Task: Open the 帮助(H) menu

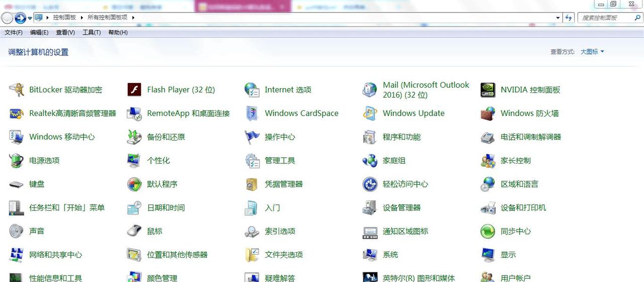Action: click(118, 32)
